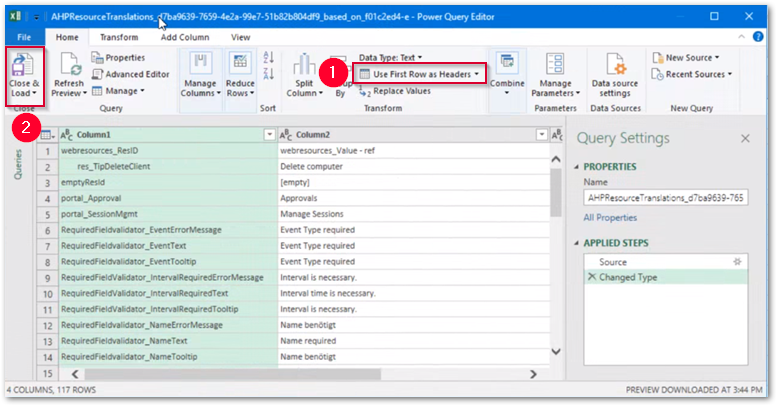Switch to the Home ribbon tab

click(67, 37)
